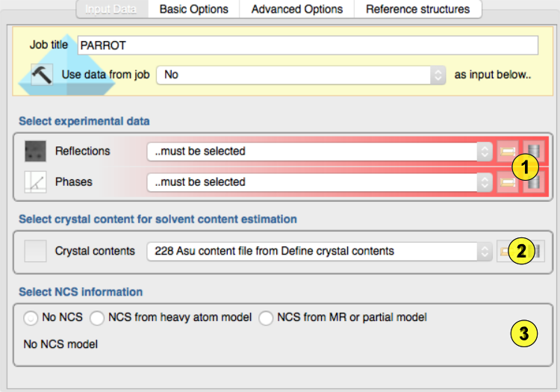
Task: Open the database icon in Reflections row
Action: 535,152
